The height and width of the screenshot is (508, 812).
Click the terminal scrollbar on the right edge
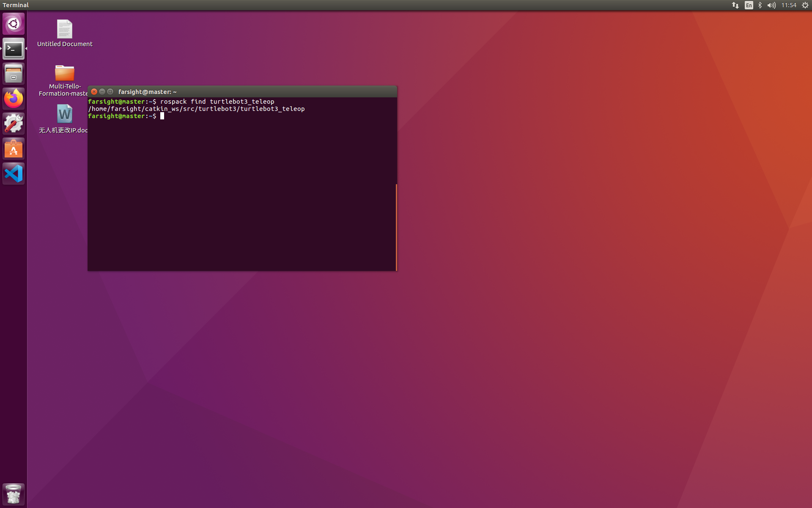click(x=396, y=227)
